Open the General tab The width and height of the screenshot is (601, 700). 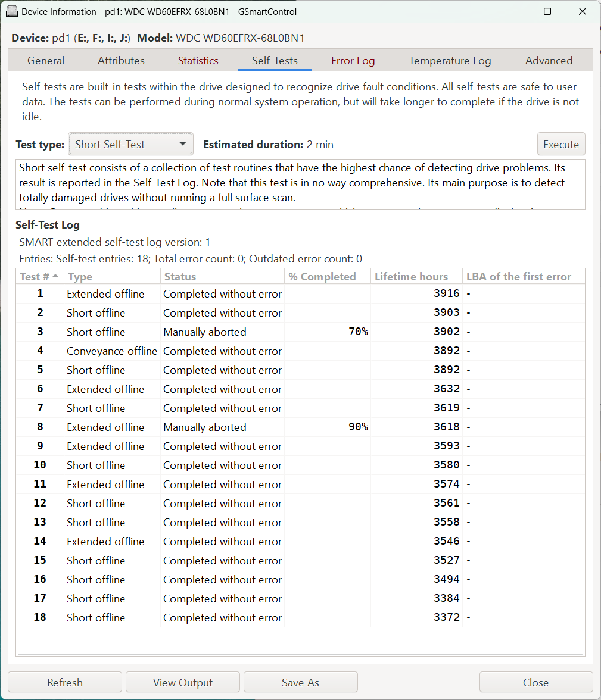46,60
